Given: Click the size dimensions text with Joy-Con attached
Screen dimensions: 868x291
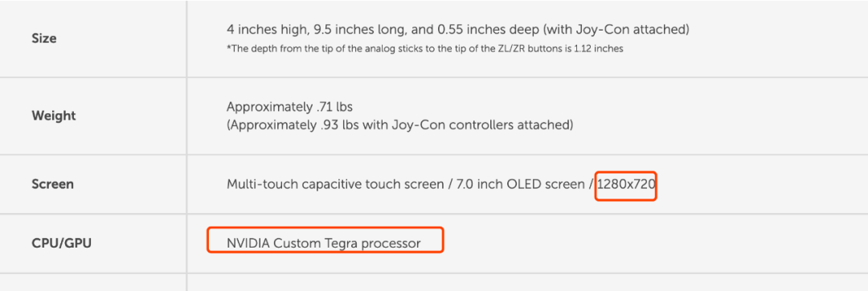Looking at the screenshot, I should click(458, 29).
